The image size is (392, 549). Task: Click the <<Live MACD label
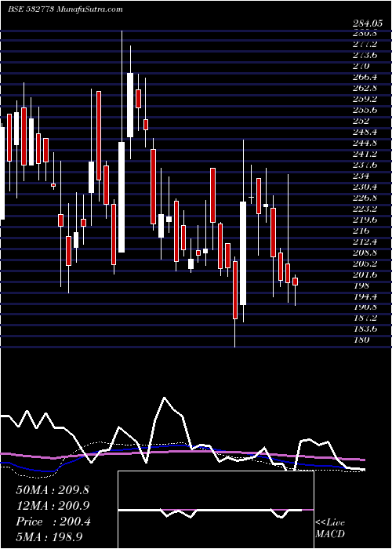330,529
